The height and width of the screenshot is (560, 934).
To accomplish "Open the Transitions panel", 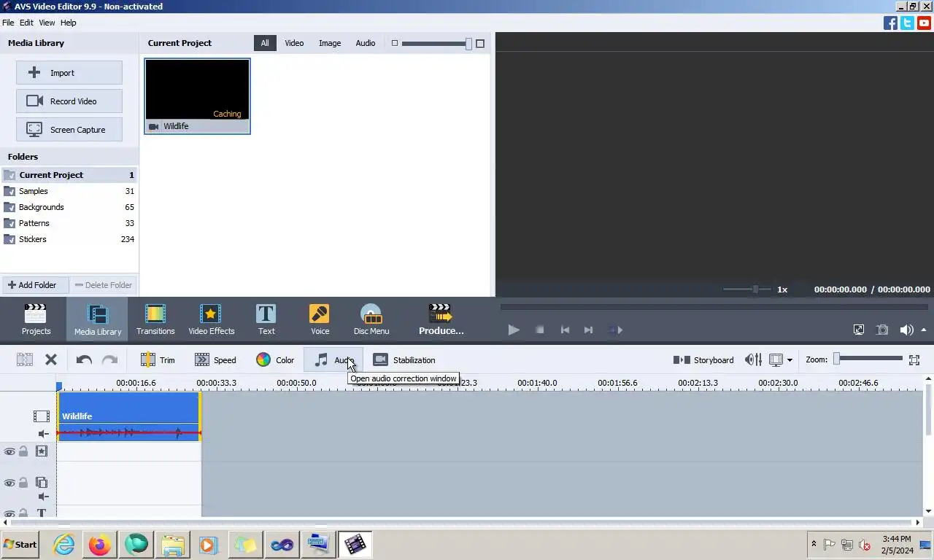I will coord(155,319).
